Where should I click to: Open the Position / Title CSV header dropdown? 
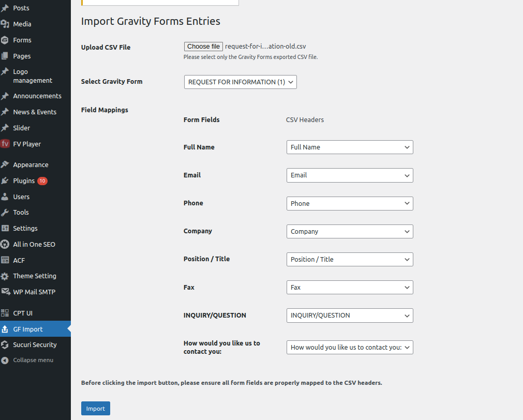(350, 259)
